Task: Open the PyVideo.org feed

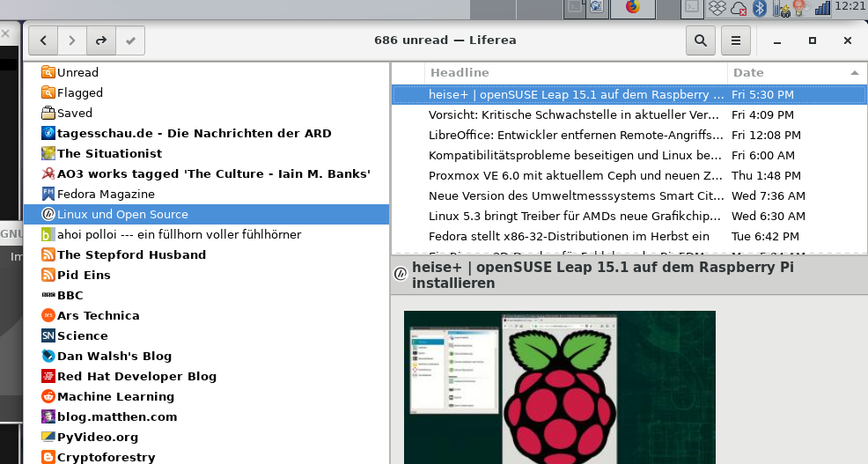Action: pos(206,437)
